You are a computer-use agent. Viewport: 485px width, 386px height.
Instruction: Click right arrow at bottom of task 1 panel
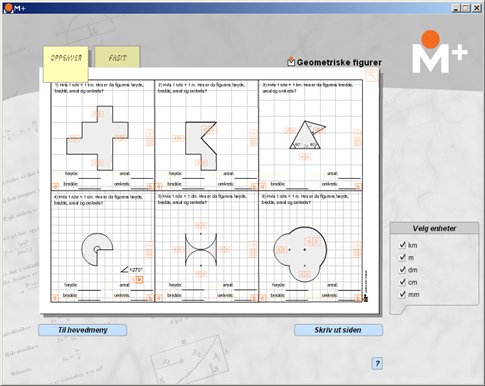point(150,186)
